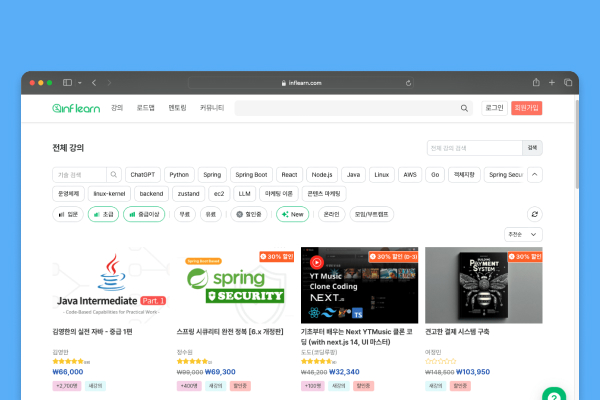This screenshot has width=600, height=400.
Task: Open the 로드맵 menu
Action: point(146,107)
